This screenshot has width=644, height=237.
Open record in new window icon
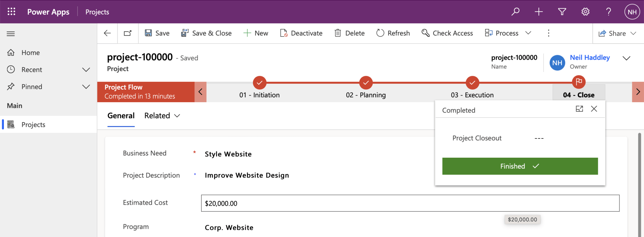tap(128, 33)
